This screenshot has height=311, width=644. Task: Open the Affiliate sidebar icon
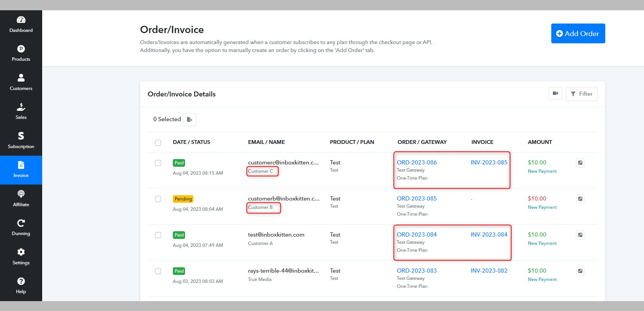pos(21,194)
